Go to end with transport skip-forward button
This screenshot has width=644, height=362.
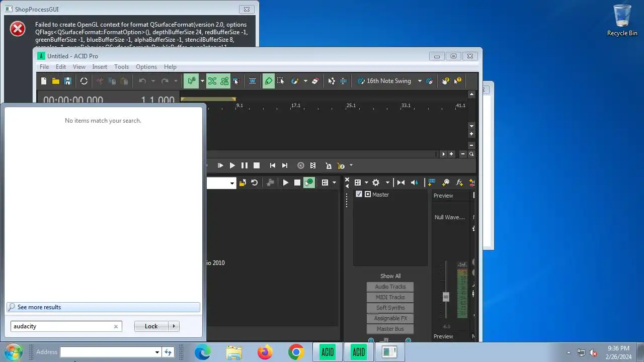[x=285, y=165]
